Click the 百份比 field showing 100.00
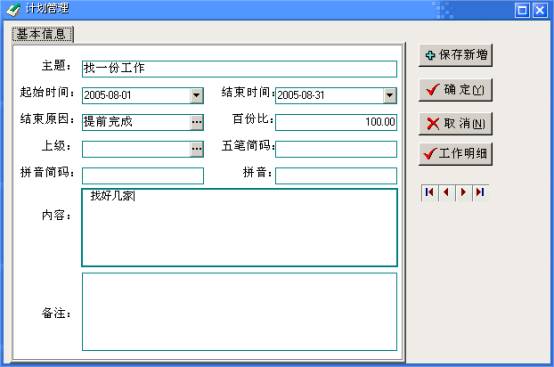The image size is (554, 367). point(336,122)
